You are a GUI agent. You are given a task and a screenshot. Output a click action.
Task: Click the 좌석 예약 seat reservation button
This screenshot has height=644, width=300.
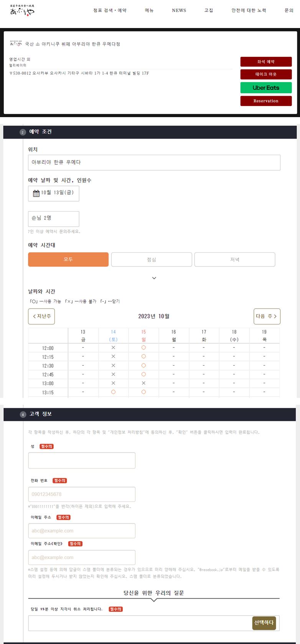click(266, 61)
